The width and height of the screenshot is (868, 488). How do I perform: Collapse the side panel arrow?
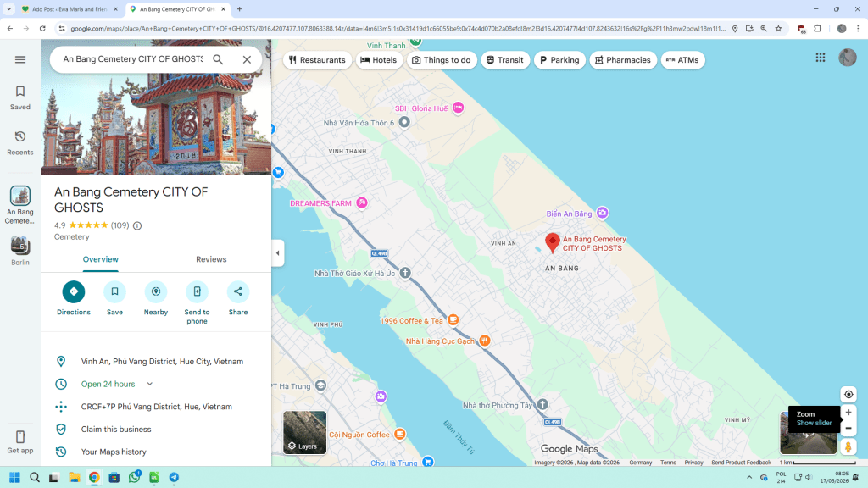coord(278,252)
